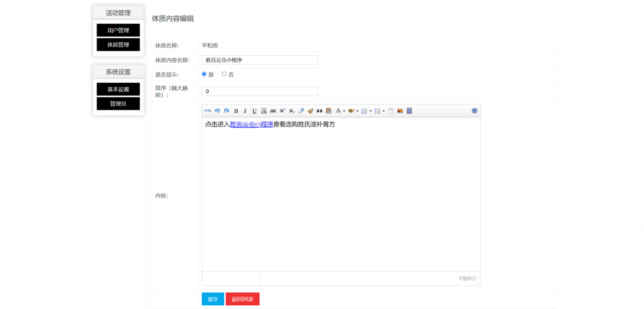Click the undo arrow icon
Image resolution: width=644 pixels, height=309 pixels.
click(x=217, y=111)
